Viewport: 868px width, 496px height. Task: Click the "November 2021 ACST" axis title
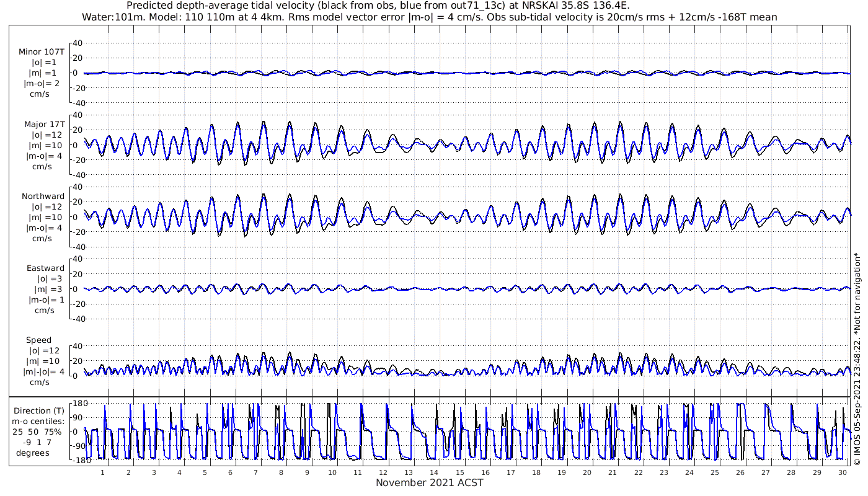point(429,482)
